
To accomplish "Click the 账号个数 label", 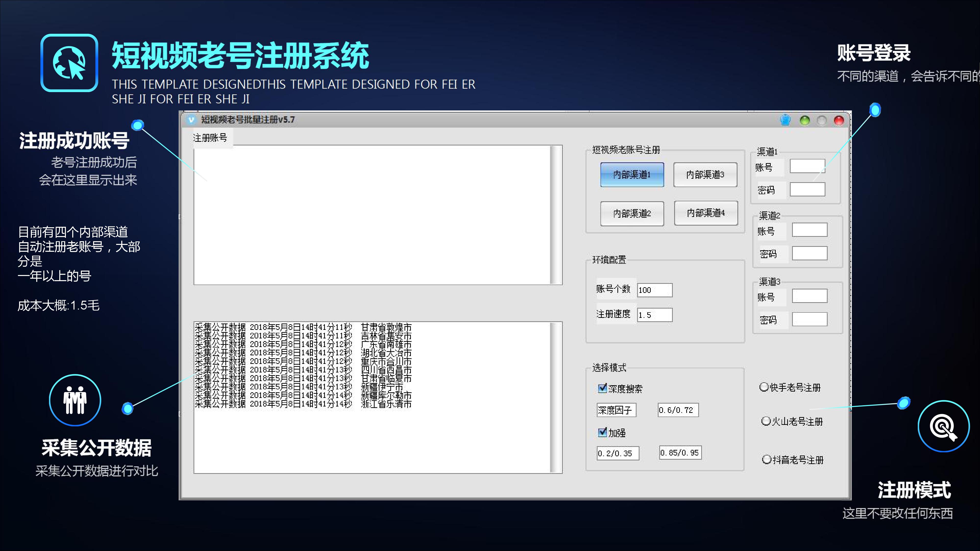I will [613, 289].
